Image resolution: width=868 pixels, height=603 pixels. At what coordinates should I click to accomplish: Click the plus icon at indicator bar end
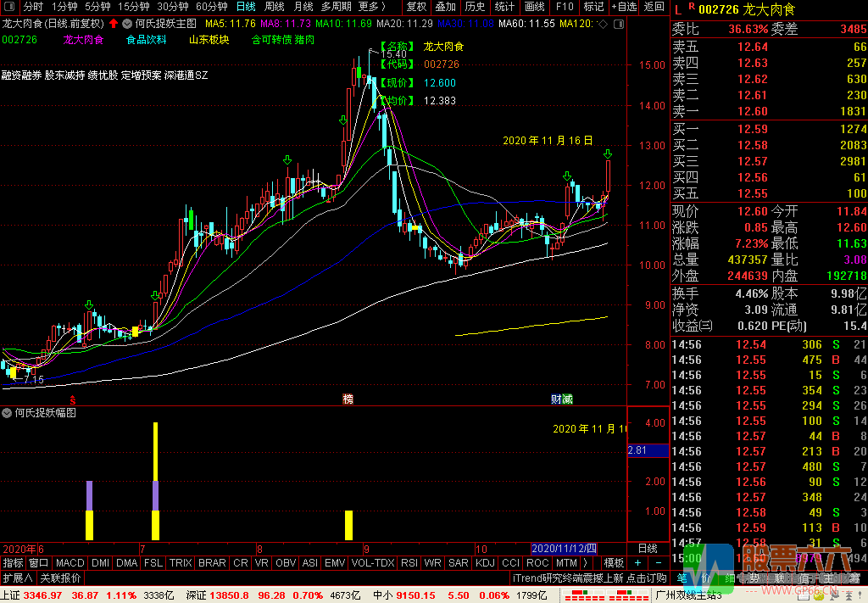click(x=637, y=563)
